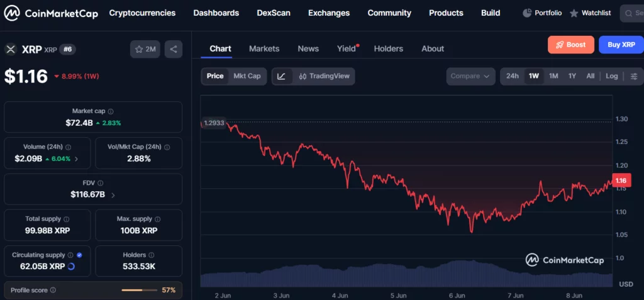This screenshot has width=644, height=300.
Task: Switch to the Holders tab
Action: tap(389, 48)
